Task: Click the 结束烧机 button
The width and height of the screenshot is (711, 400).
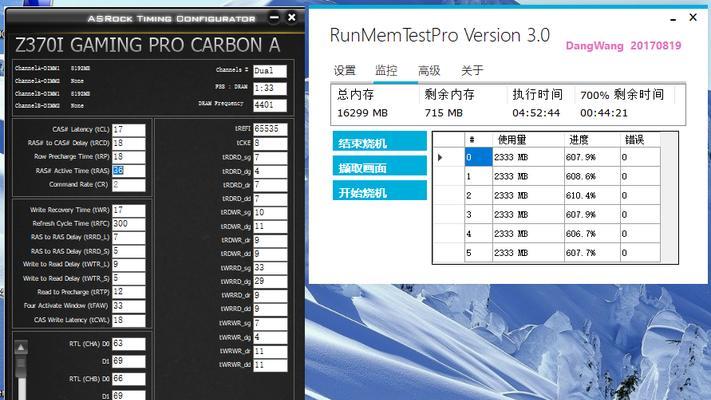Action: (380, 141)
